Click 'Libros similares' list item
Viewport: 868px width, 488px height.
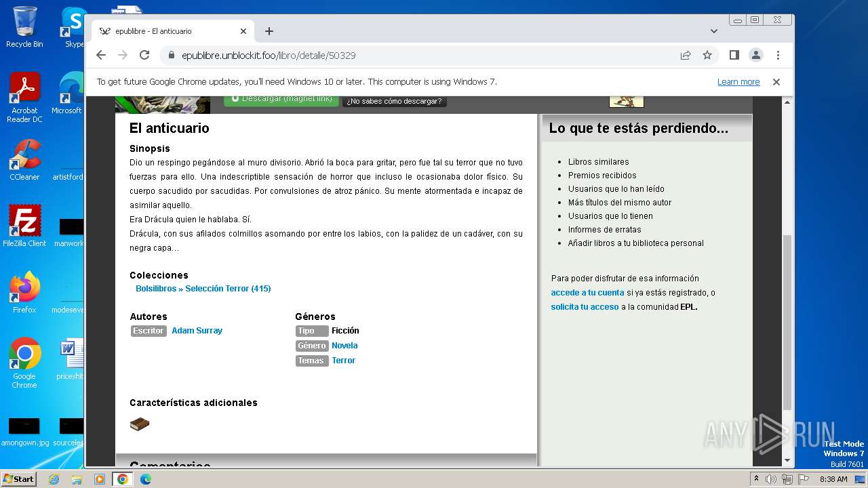click(599, 162)
